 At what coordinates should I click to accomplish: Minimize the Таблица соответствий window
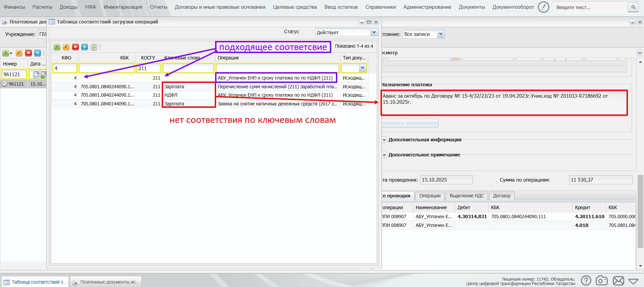click(362, 22)
